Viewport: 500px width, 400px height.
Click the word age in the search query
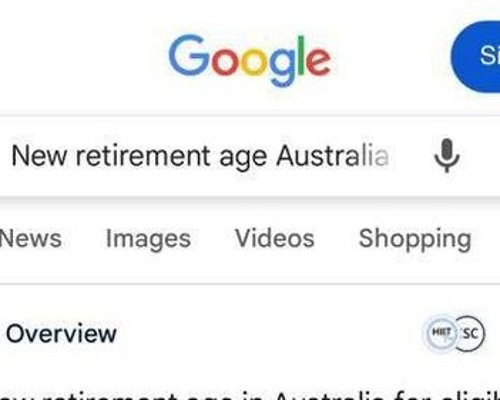243,158
